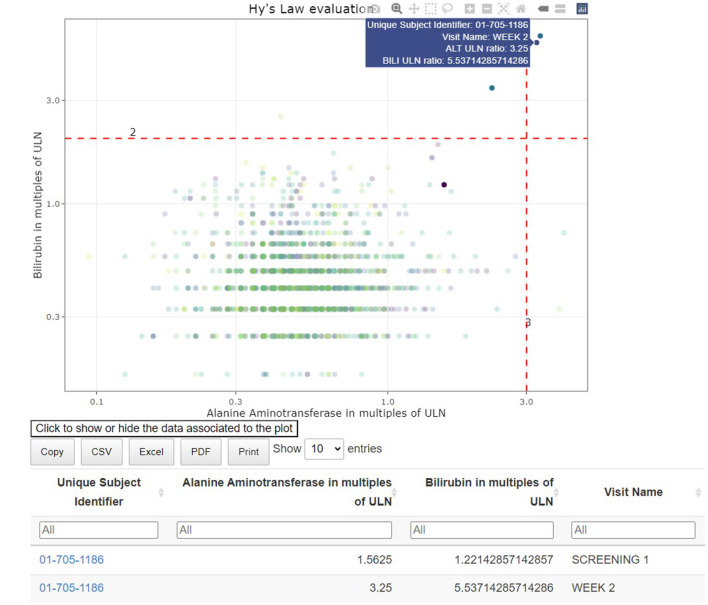Activate the Zoom magnifier tool
This screenshot has width=708, height=605.
pos(396,9)
